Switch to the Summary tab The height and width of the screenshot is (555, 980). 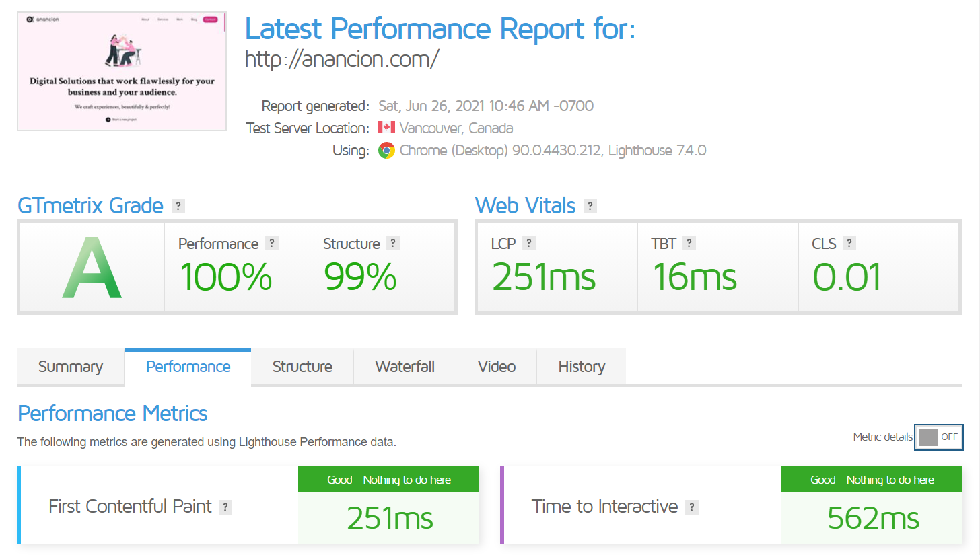70,367
